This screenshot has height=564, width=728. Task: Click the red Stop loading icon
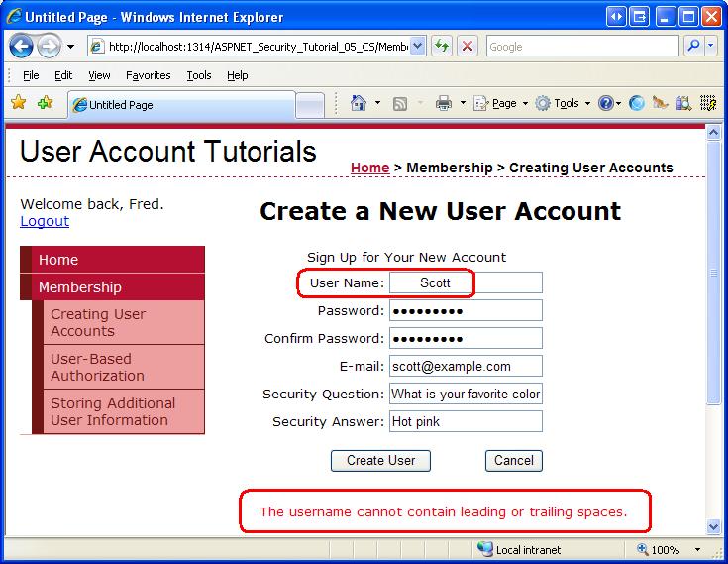click(468, 46)
